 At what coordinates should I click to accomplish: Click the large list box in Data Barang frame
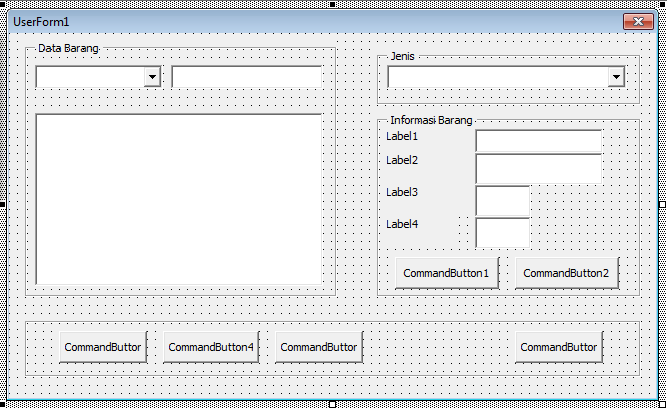pyautogui.click(x=179, y=199)
